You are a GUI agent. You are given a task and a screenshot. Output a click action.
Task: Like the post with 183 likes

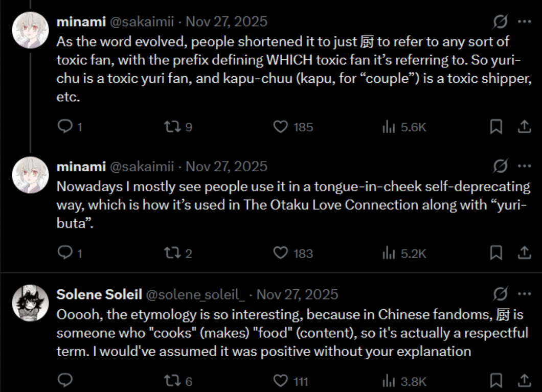point(281,252)
